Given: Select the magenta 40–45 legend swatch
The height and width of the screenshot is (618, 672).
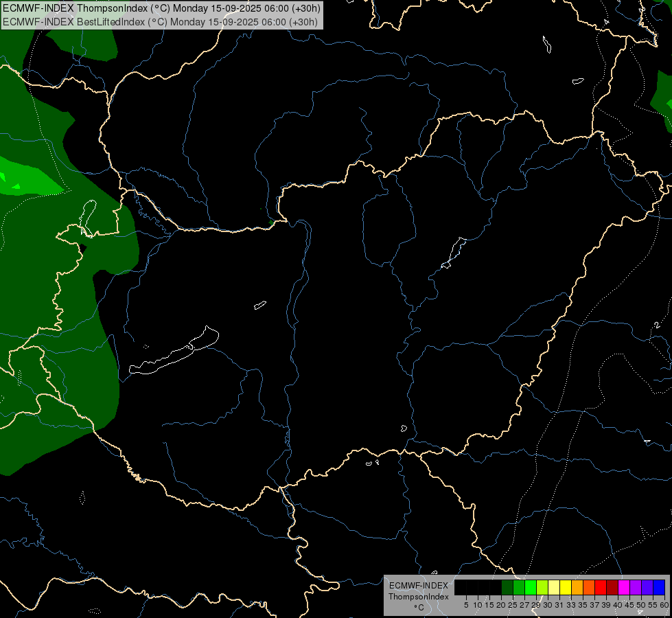Looking at the screenshot, I should pyautogui.click(x=624, y=587).
